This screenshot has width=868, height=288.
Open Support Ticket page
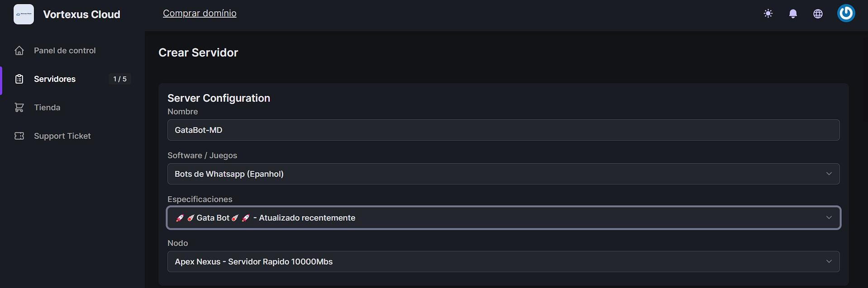(62, 136)
